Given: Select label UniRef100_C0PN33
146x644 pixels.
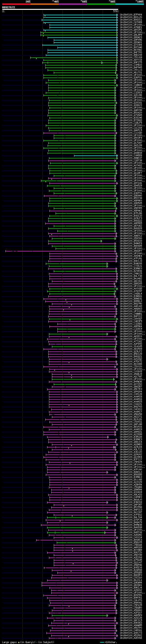Looking at the screenshot, I should click(x=131, y=65).
